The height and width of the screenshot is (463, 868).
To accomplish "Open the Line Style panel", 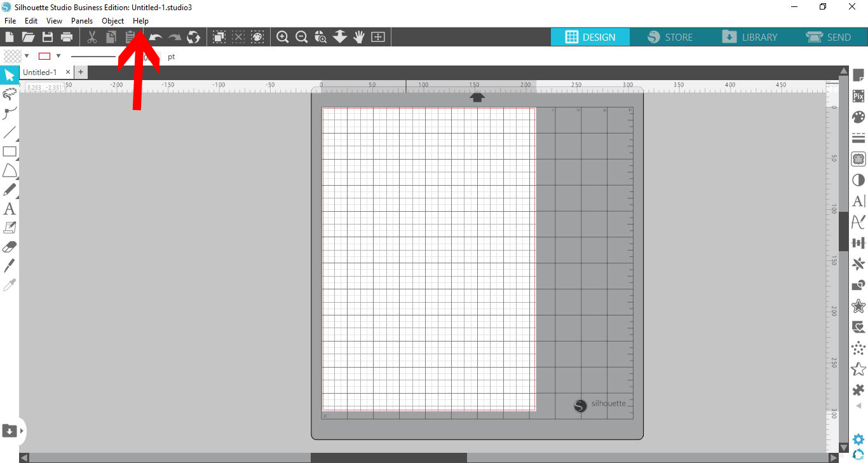I will tap(858, 138).
